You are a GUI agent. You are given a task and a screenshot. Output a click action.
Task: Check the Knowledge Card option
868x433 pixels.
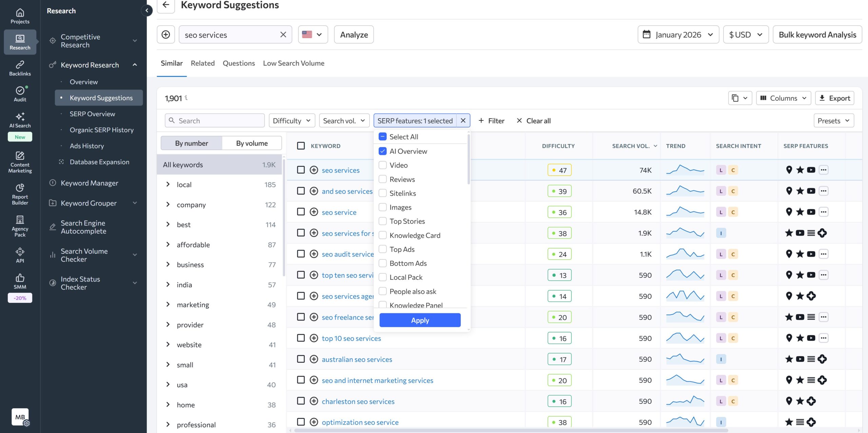click(x=382, y=235)
